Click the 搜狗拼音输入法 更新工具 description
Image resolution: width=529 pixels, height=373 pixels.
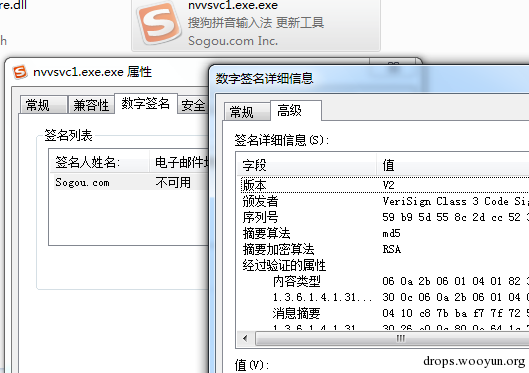tap(256, 23)
